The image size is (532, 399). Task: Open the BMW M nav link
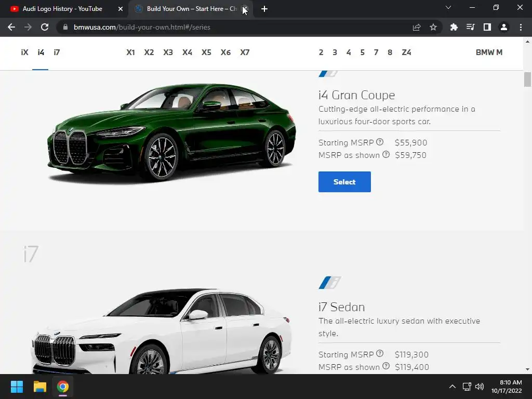(489, 52)
